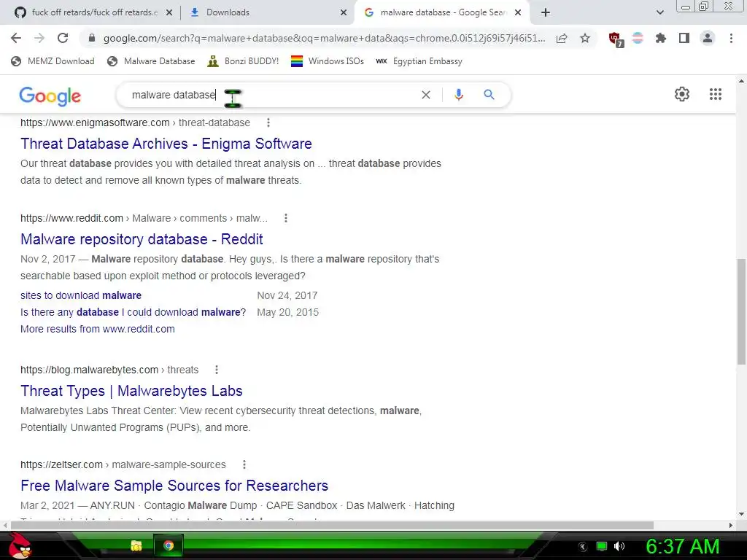This screenshot has width=747, height=560.
Task: Click the scroll up arrow
Action: point(741,81)
